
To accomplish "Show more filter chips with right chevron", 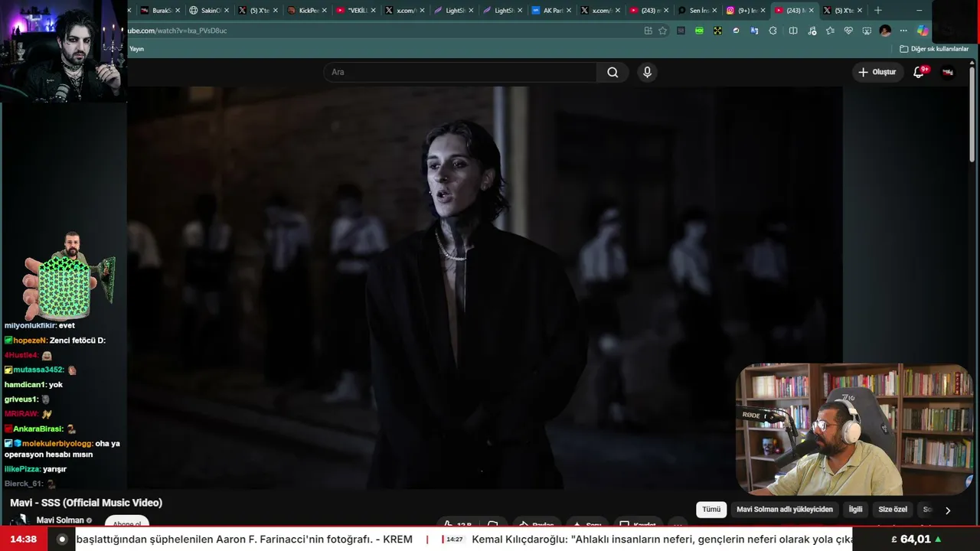I will click(x=948, y=510).
